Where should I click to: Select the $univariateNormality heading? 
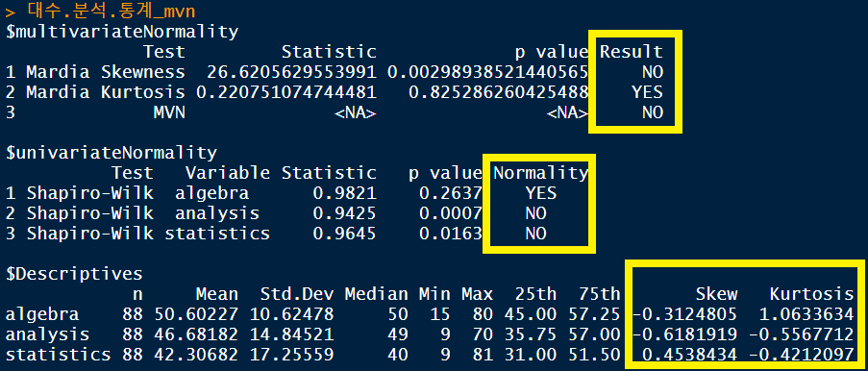112,153
